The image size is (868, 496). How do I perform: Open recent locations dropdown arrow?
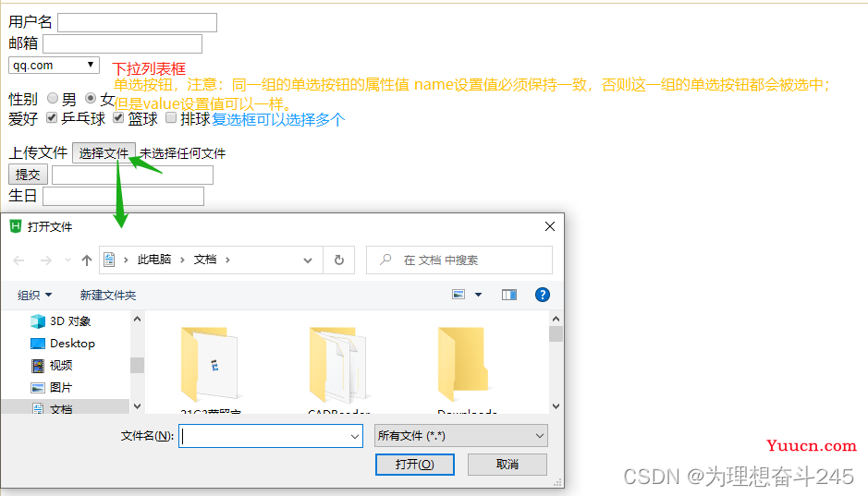67,260
